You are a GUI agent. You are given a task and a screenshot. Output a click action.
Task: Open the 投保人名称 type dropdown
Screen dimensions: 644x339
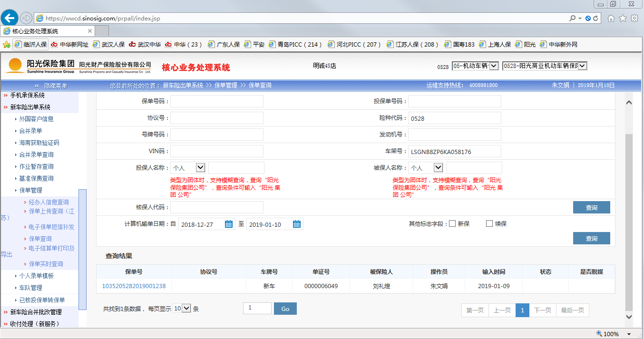(x=200, y=167)
